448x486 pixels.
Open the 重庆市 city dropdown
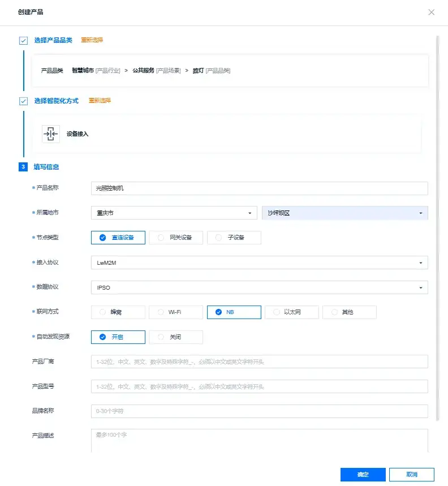pyautogui.click(x=174, y=213)
